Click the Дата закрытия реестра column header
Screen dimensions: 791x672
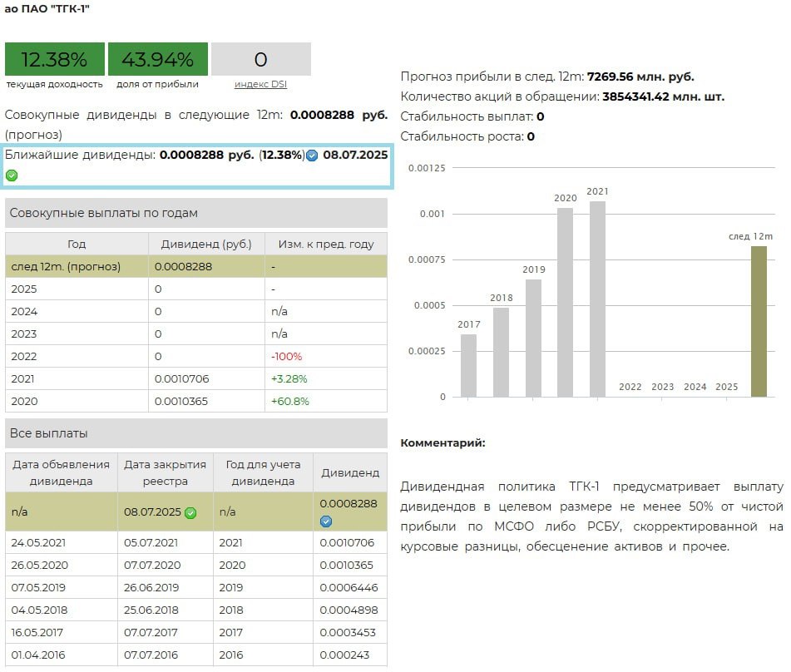[x=166, y=472]
